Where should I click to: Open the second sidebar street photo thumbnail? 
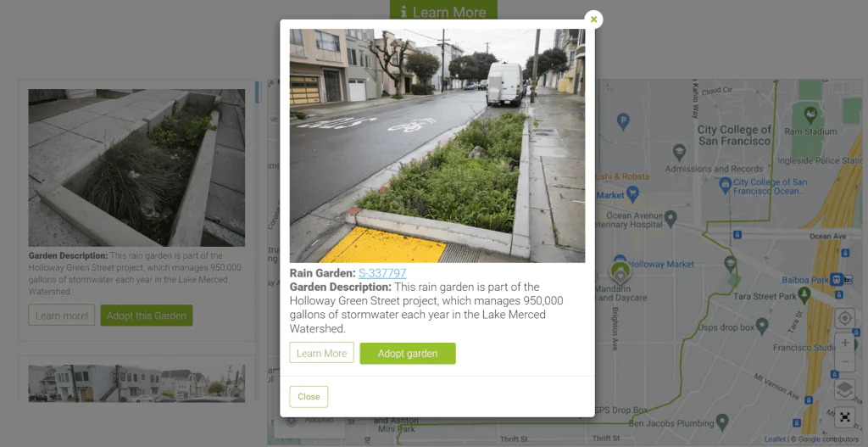pyautogui.click(x=136, y=383)
